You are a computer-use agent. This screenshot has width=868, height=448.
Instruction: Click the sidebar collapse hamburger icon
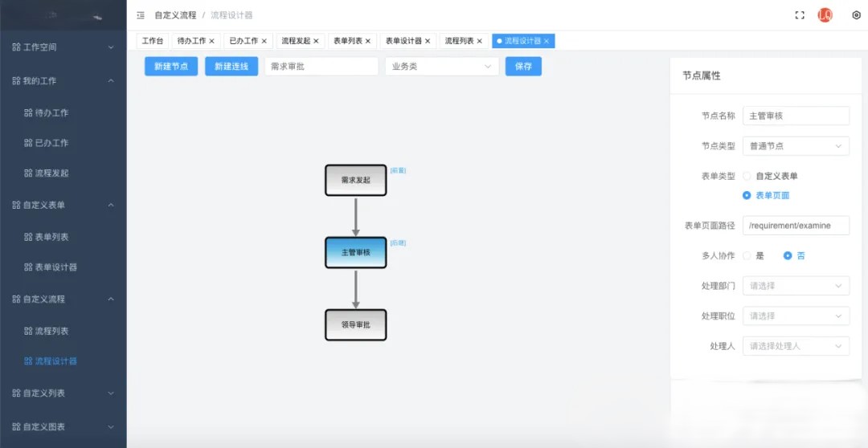click(x=141, y=15)
